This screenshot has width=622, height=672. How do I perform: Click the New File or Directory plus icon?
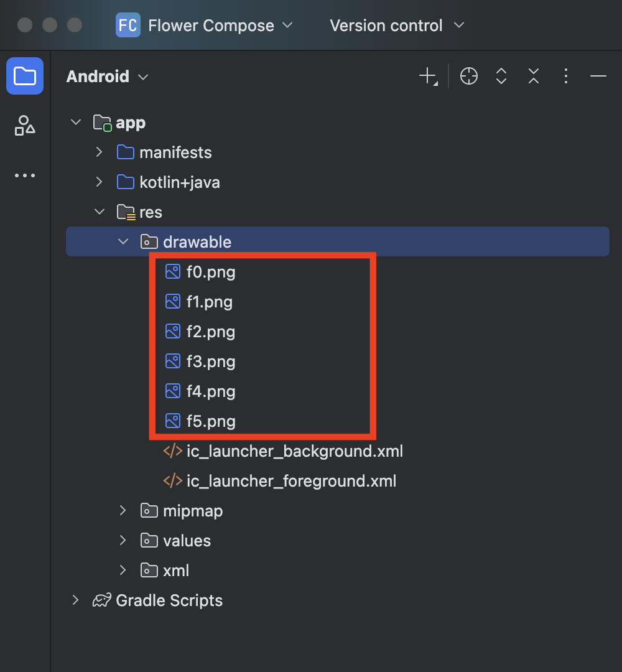click(x=428, y=77)
